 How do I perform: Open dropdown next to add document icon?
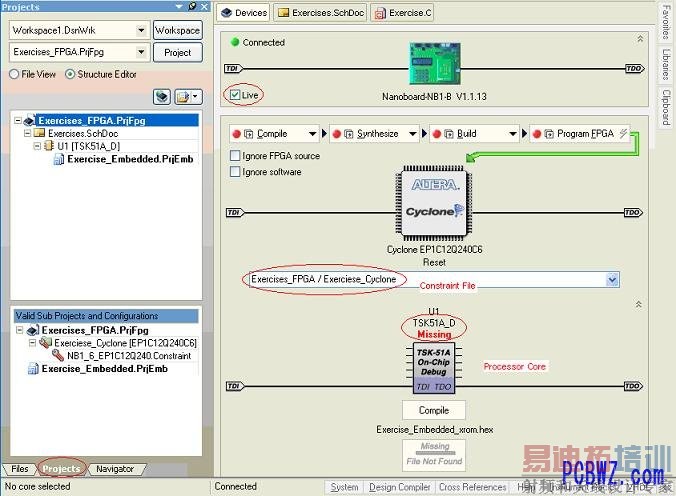(x=195, y=97)
